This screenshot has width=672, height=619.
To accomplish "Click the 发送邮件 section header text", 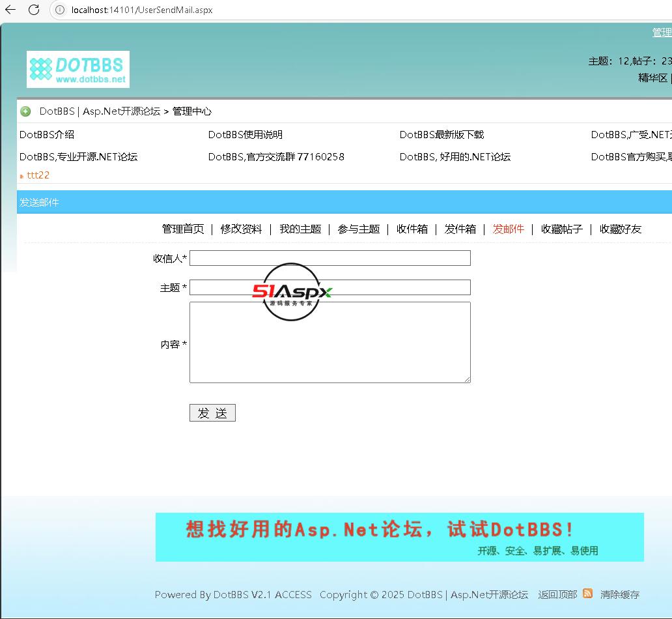I will (x=39, y=203).
